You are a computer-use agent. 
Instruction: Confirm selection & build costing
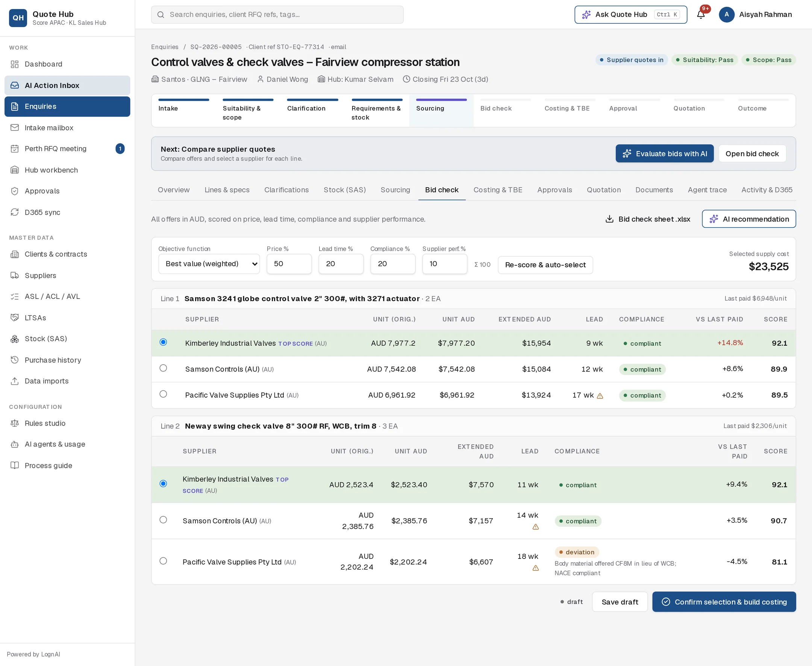724,602
